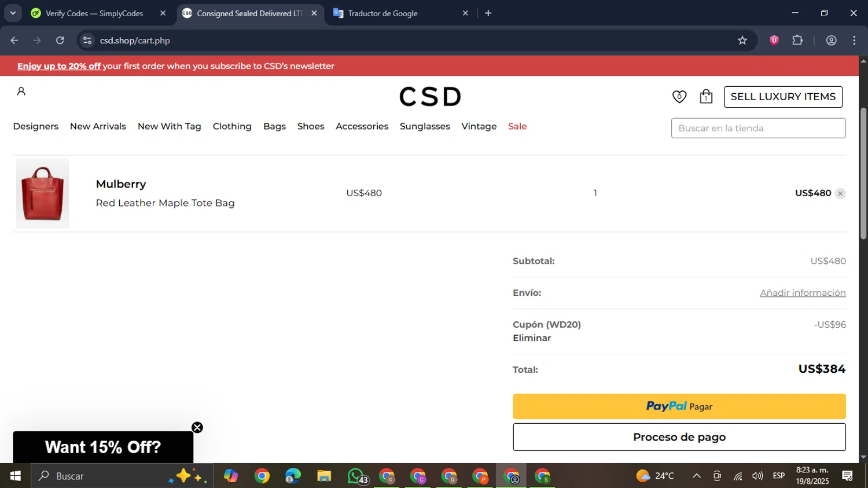868x488 pixels.
Task: Open the browser extensions puzzle icon
Action: 797,41
